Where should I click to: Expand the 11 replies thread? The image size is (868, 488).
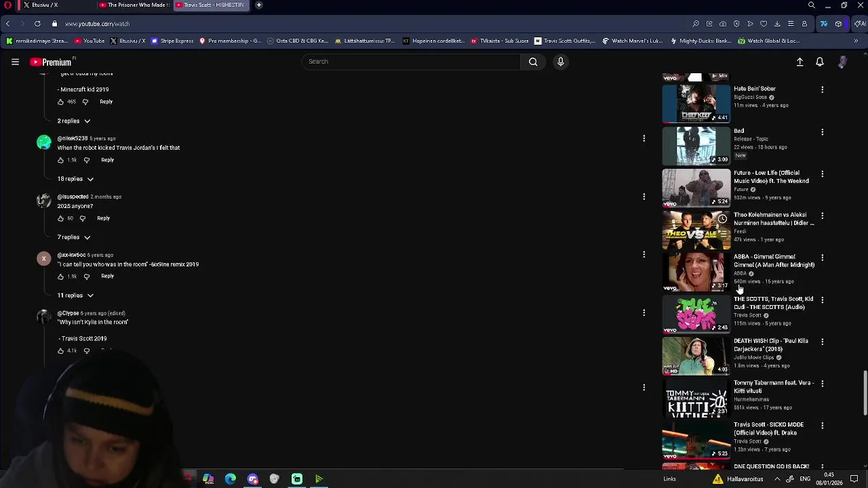coord(75,296)
